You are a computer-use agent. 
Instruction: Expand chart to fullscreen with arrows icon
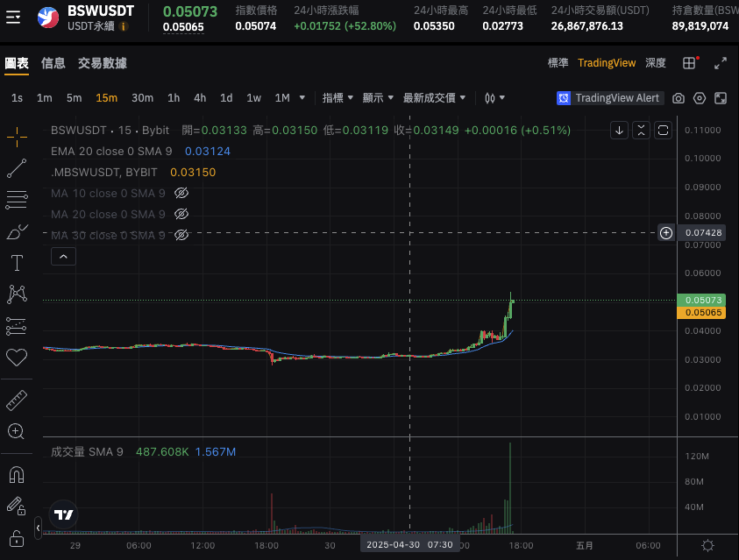tap(720, 63)
